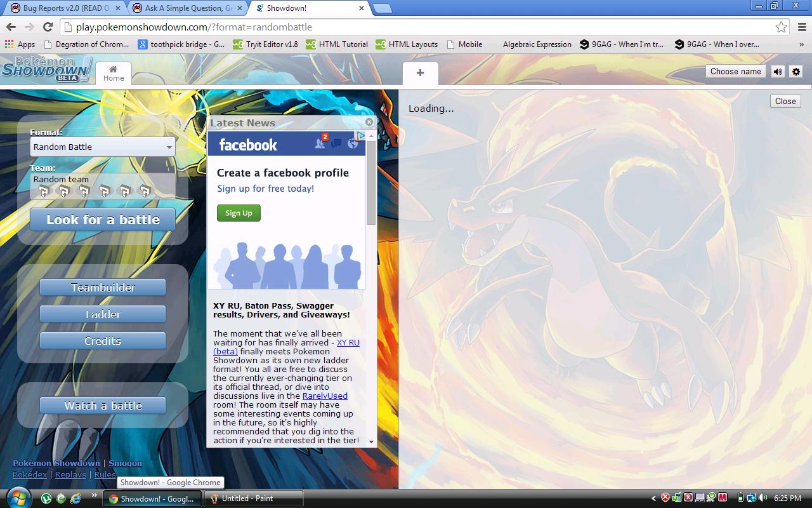Click the address bar URL
The height and width of the screenshot is (508, 812).
(x=194, y=27)
